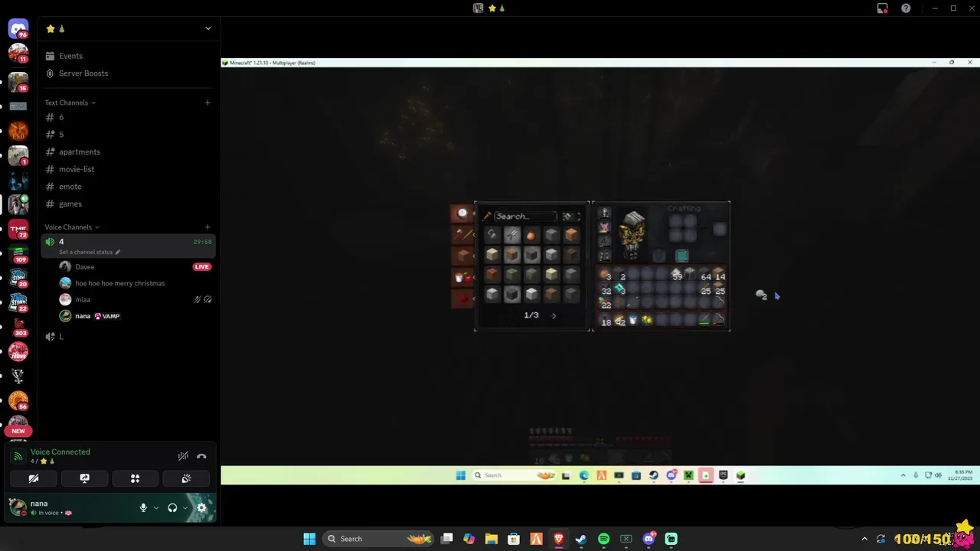Pick the shears recipe in Minecraft recipe book
This screenshot has height=551, width=980.
click(511, 235)
